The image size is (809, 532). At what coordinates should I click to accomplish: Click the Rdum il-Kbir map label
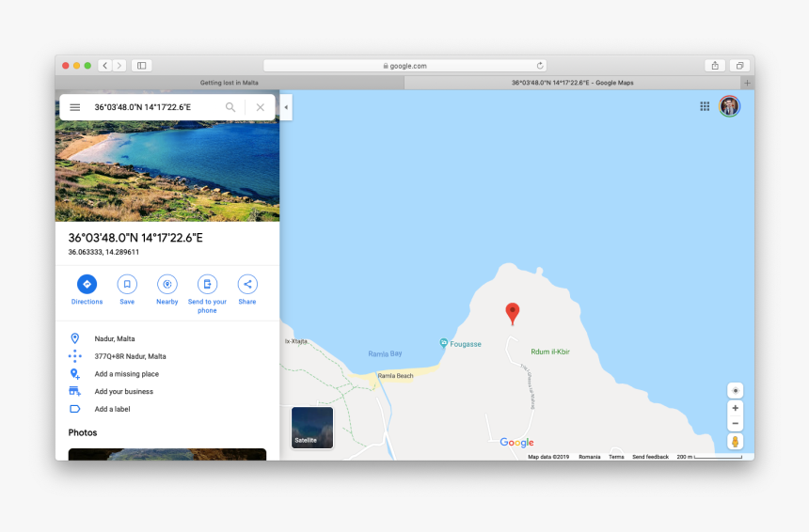550,352
